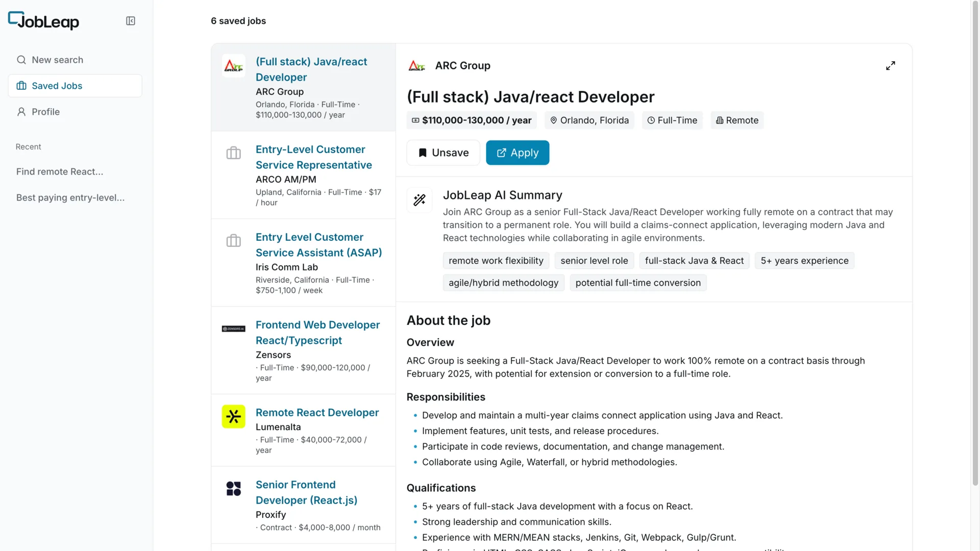Click the '6 saved jobs' heading
The height and width of the screenshot is (551, 980).
point(238,21)
